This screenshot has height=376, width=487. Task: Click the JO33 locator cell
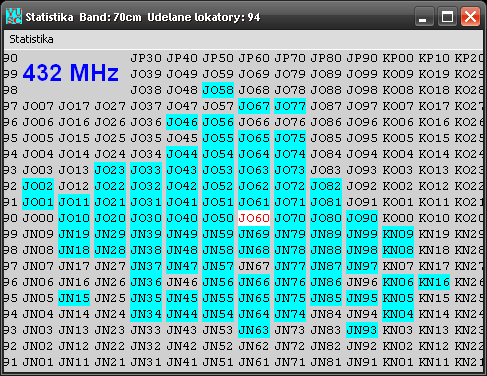point(146,170)
